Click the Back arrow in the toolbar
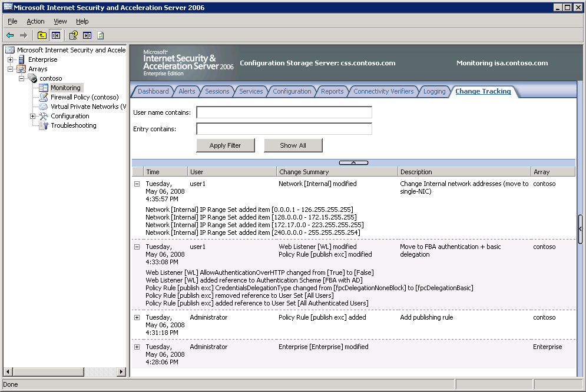This screenshot has height=392, width=586. (10, 35)
